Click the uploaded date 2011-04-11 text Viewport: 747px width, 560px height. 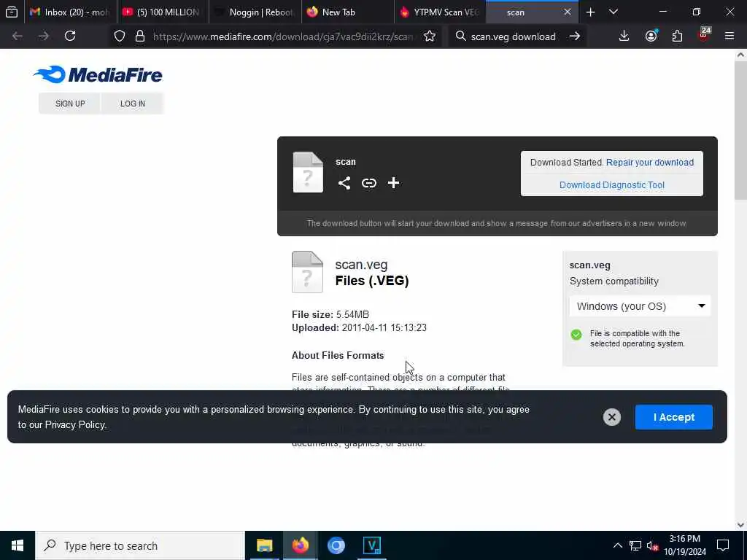(384, 327)
